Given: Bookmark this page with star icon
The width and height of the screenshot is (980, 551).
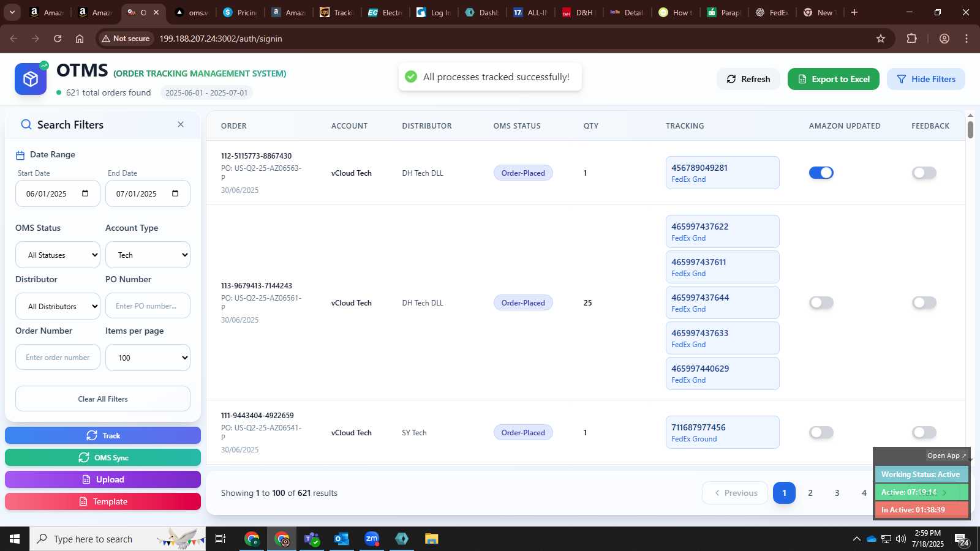Looking at the screenshot, I should click(881, 39).
